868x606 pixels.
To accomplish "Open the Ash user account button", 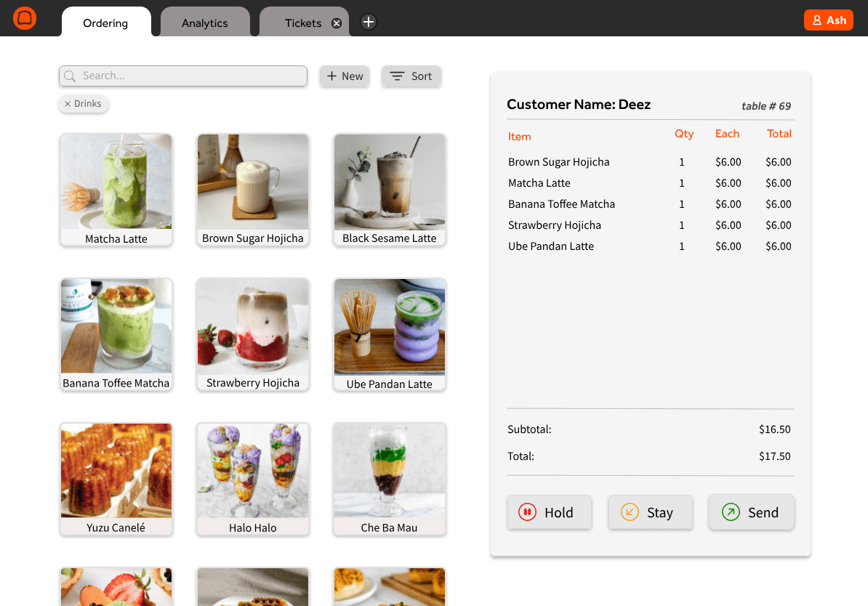I will (x=828, y=20).
